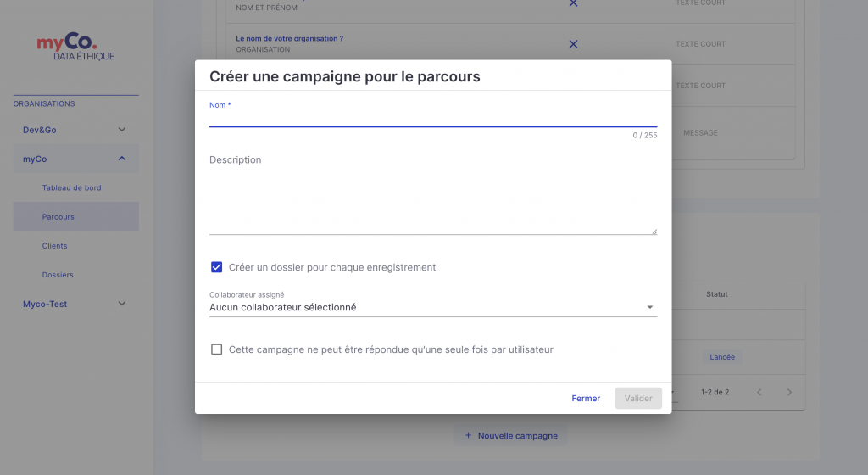Screen dimensions: 868x475
Task: Click the X icon in the Nom et Prénom row
Action: (573, 3)
